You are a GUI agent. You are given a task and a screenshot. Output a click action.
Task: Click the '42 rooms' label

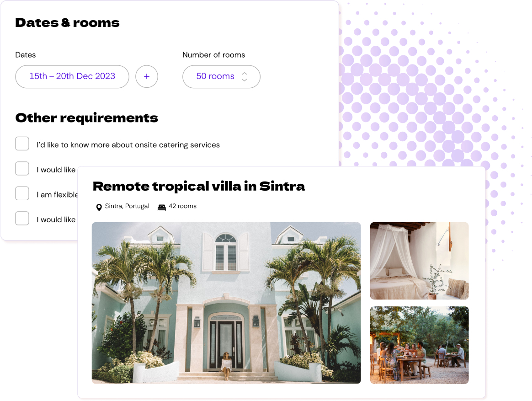182,206
